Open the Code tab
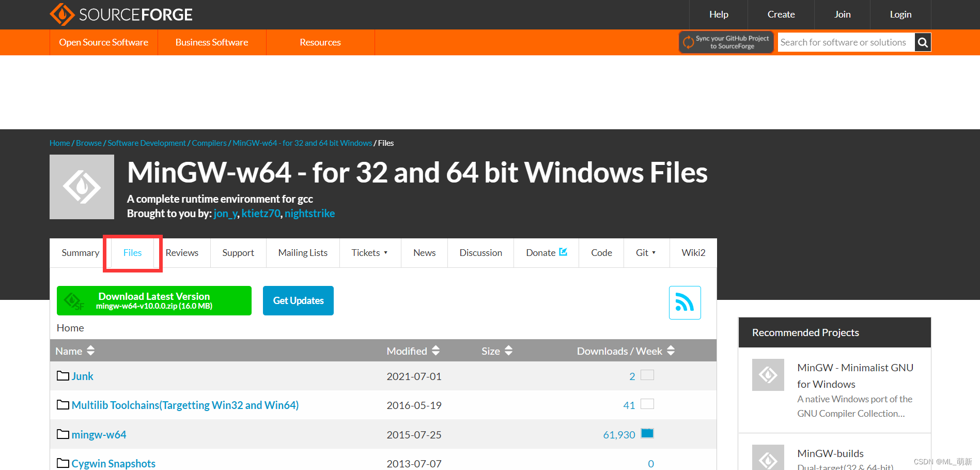 (x=601, y=253)
